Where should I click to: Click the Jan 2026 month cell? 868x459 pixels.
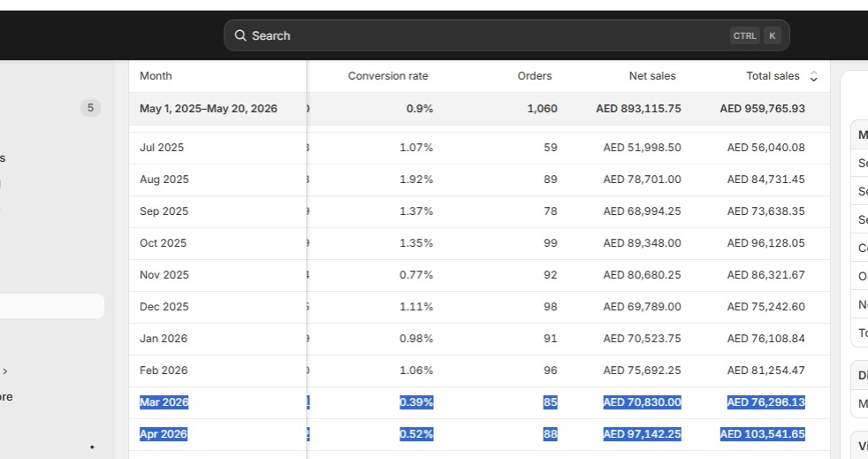(164, 339)
